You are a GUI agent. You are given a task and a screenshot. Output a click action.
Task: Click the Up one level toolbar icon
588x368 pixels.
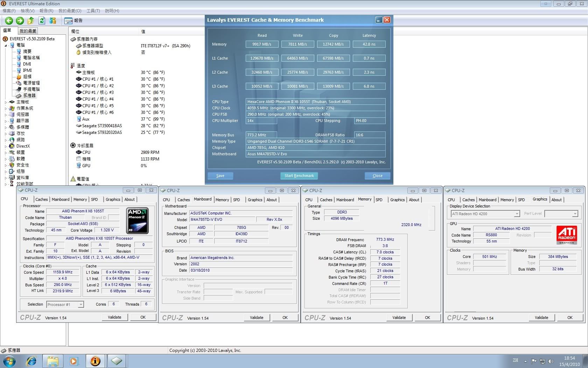click(x=31, y=21)
